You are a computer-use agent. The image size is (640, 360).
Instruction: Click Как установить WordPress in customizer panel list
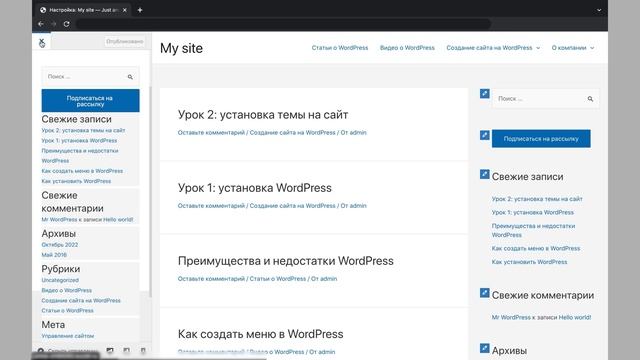click(x=76, y=181)
